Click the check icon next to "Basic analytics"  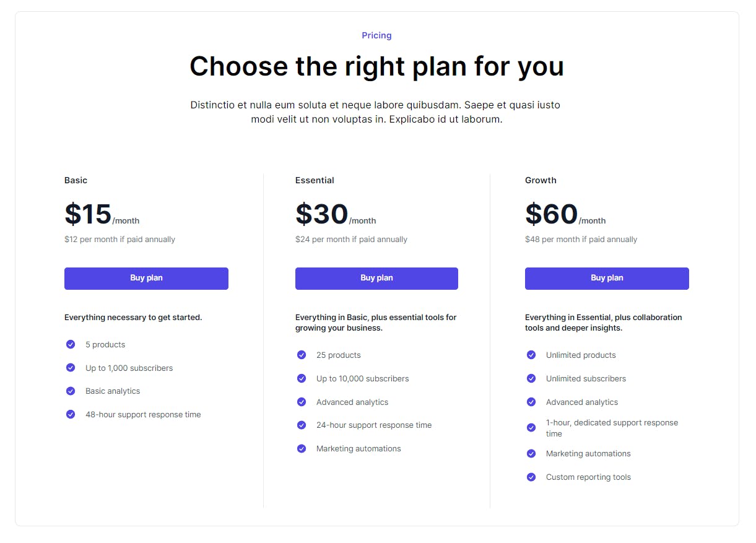coord(71,391)
